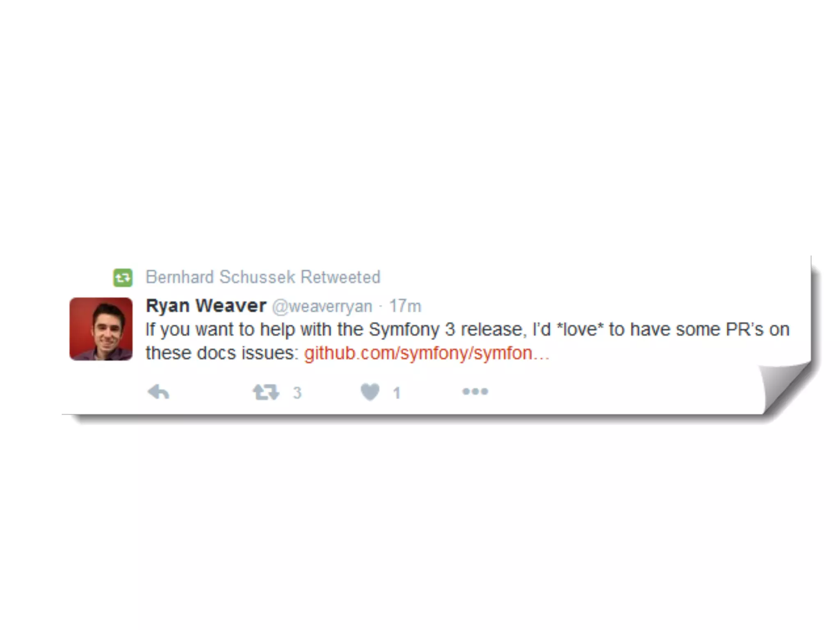Open the three-dot more options menu
The image size is (840, 630).
coord(475,392)
